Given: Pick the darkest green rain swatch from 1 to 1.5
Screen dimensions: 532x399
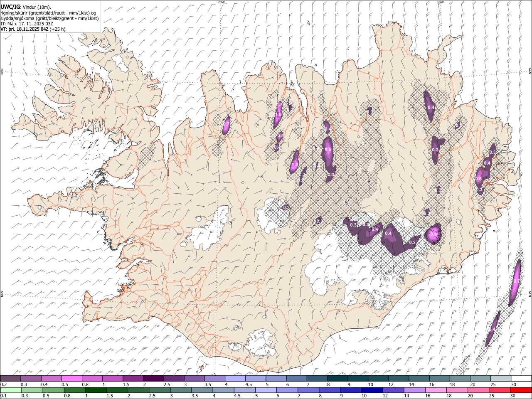Looking at the screenshot, I should 96,390.
